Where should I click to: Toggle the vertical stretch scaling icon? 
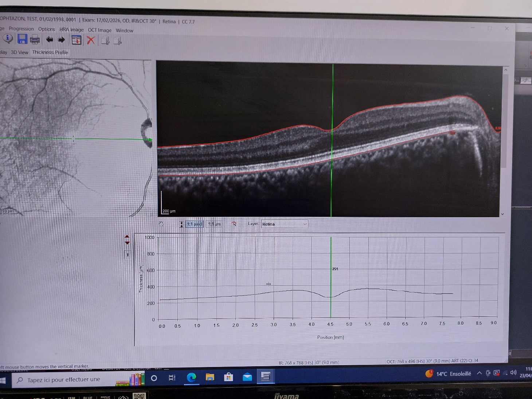[181, 224]
